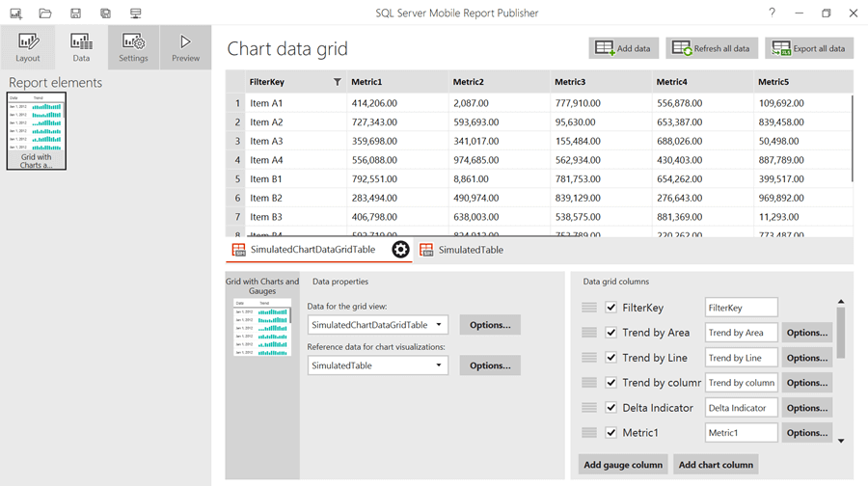This screenshot has height=486, width=868.
Task: Uncheck the Metric1 column checkbox
Action: [x=611, y=433]
